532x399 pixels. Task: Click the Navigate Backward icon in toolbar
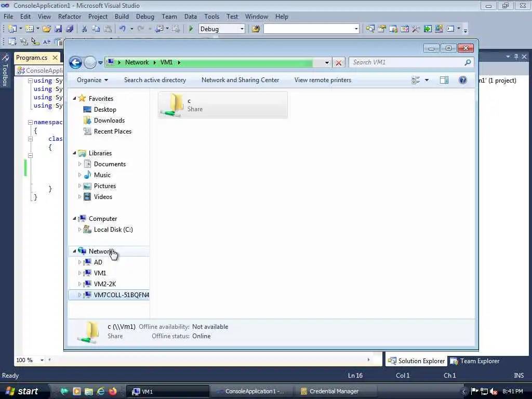(x=159, y=29)
